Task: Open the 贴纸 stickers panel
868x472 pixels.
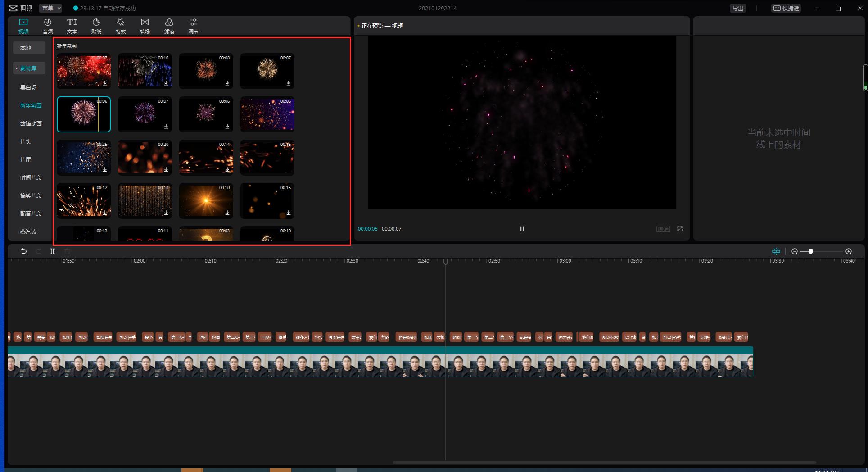Action: click(96, 26)
